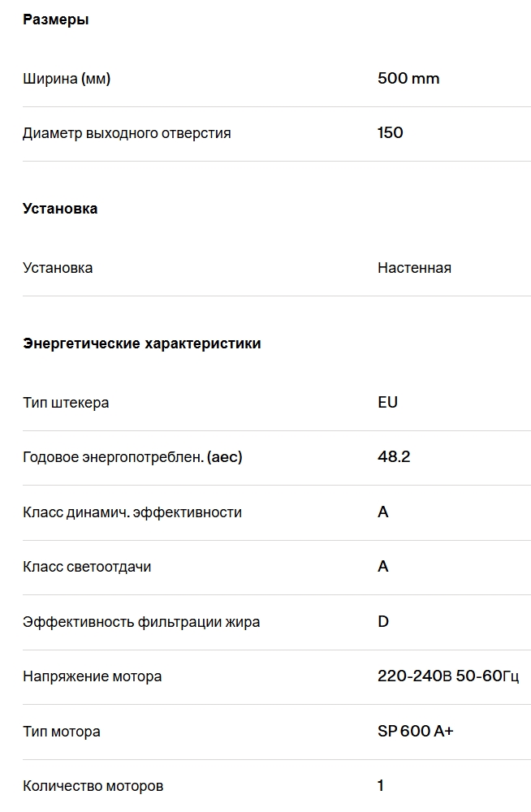Click the SP 600 A+ motor type value
531x812 pixels.
[416, 731]
